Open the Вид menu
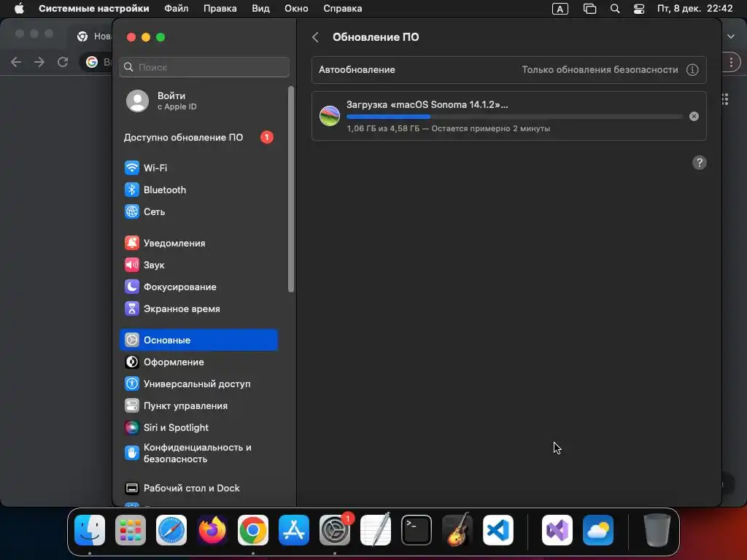The image size is (747, 560). [x=260, y=9]
